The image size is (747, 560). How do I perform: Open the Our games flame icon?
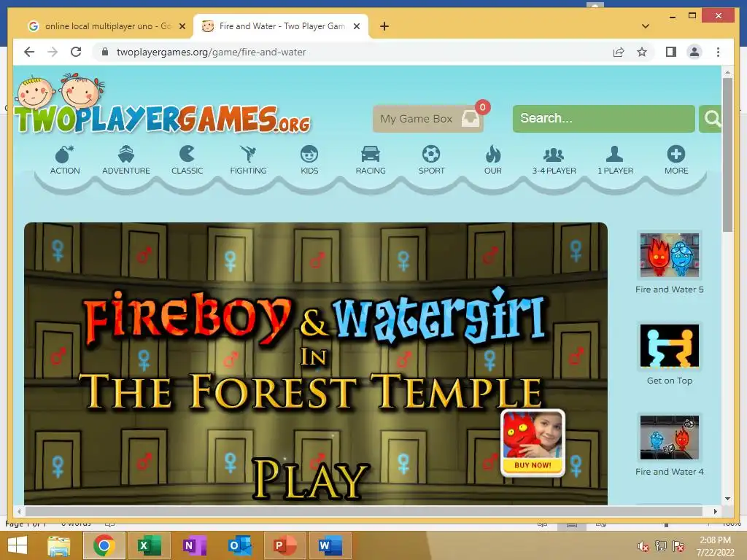pyautogui.click(x=492, y=154)
